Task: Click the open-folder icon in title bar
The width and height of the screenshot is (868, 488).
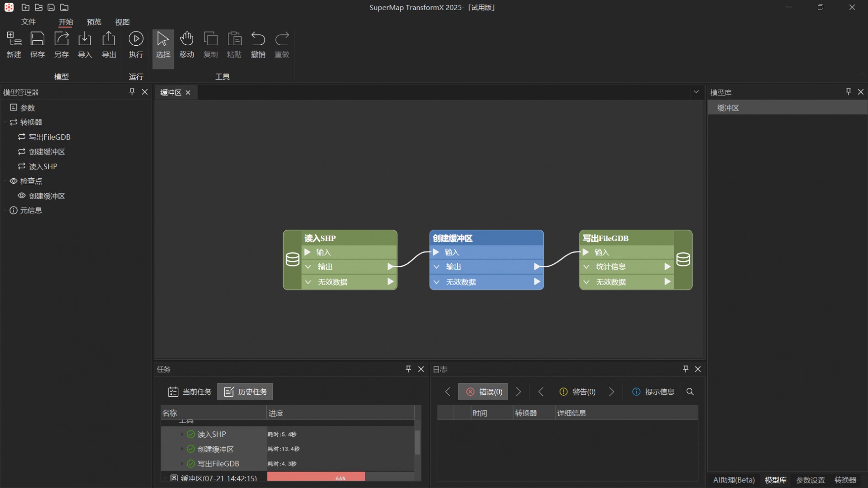Action: [38, 7]
